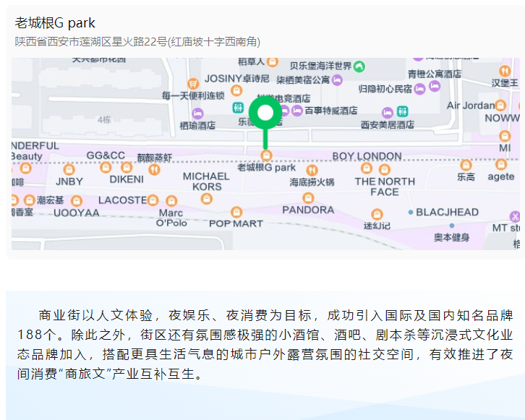Click the paragraph line starting 商业街以人文体验
The width and height of the screenshot is (525, 420).
tap(276, 315)
